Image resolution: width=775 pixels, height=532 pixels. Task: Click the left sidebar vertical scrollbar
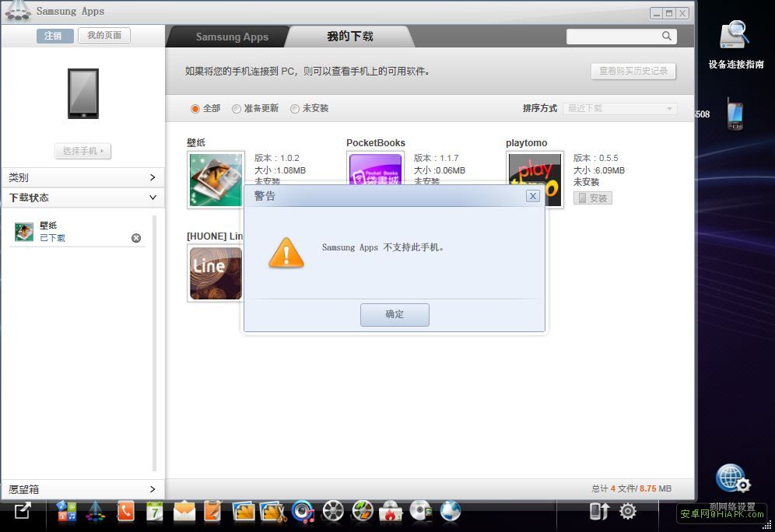(x=154, y=343)
